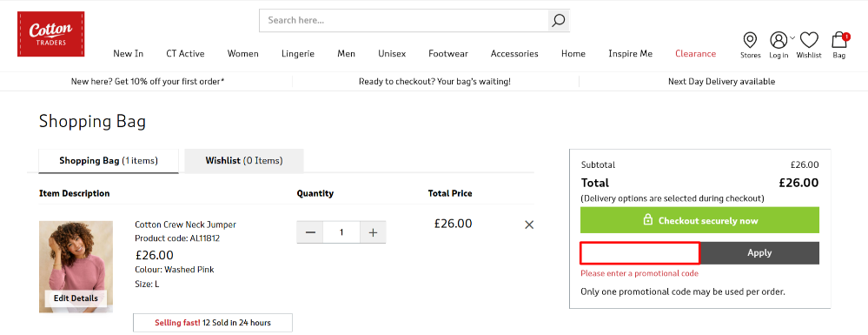The height and width of the screenshot is (335, 868).
Task: Click the Selling fast! notice
Action: 213,322
